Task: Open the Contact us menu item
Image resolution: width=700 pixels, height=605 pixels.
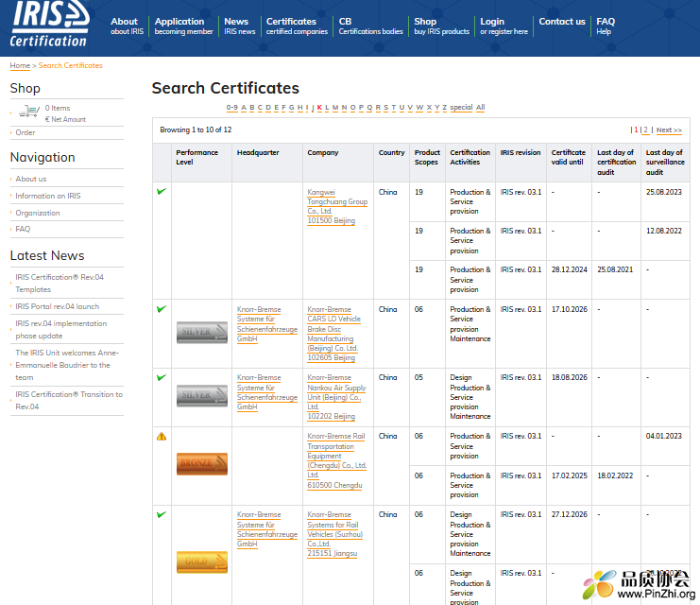Action: pos(562,22)
